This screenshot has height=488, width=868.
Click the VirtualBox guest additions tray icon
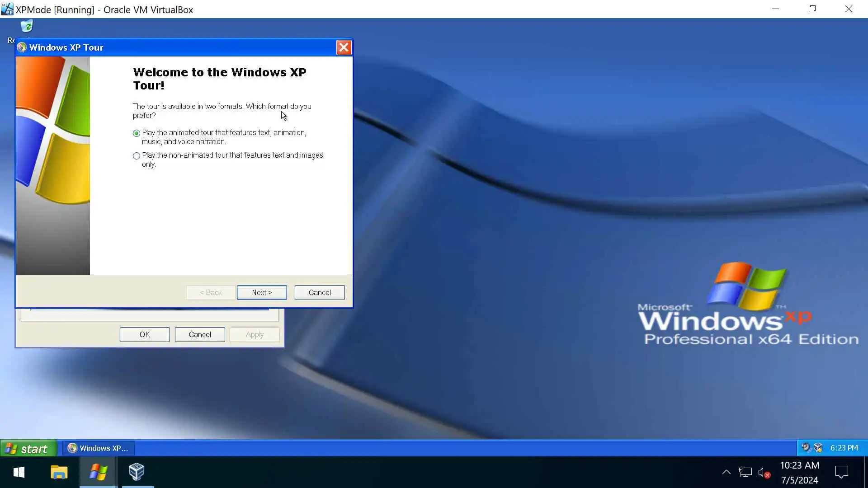click(818, 447)
